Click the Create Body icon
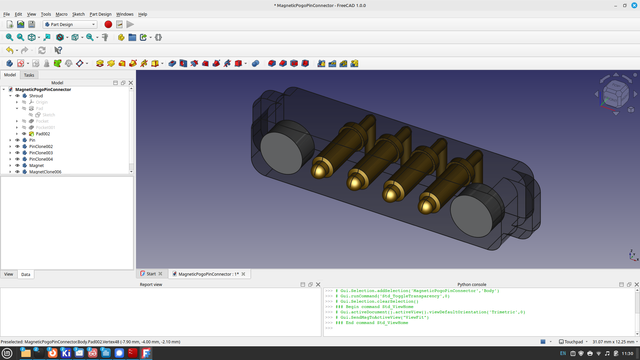The image size is (640, 360). pos(9,63)
